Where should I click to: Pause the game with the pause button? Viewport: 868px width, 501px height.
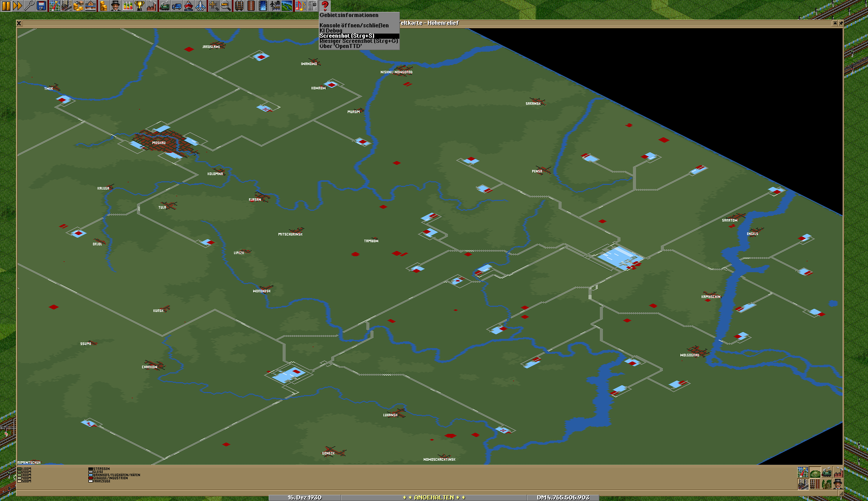(x=6, y=6)
